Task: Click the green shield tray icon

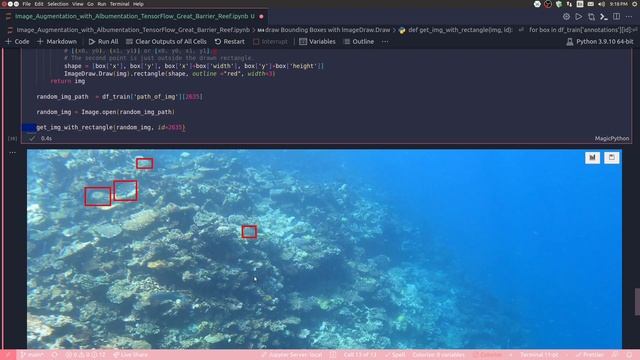Action: tap(559, 4)
